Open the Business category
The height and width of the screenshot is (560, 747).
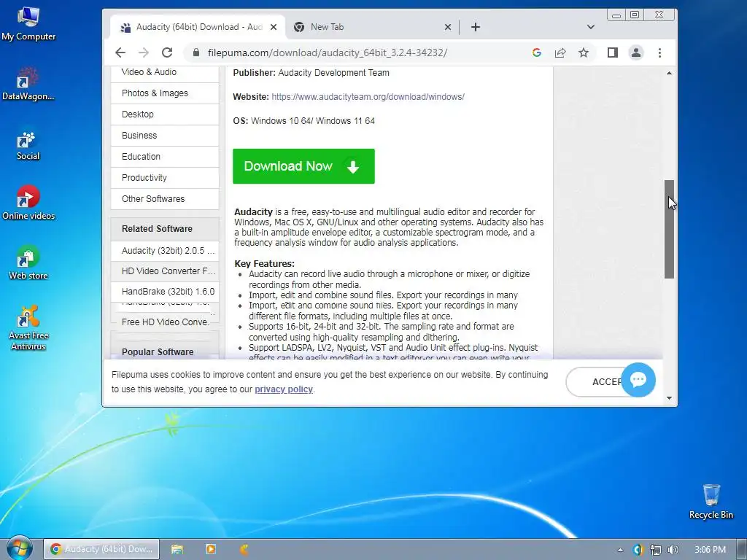[165, 135]
